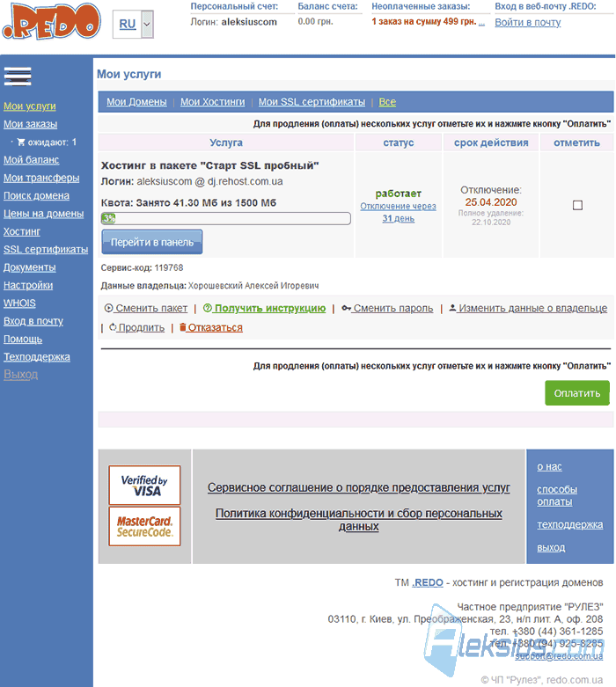The width and height of the screenshot is (616, 687).
Task: Click the shutdown date 25.04.2020
Action: pos(491,202)
